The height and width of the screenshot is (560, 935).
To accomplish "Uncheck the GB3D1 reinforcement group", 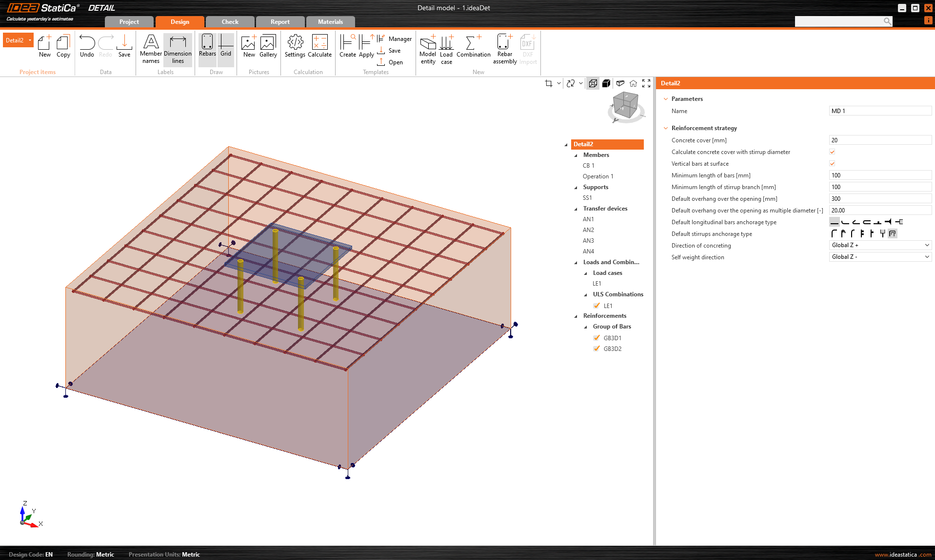I will click(x=597, y=338).
